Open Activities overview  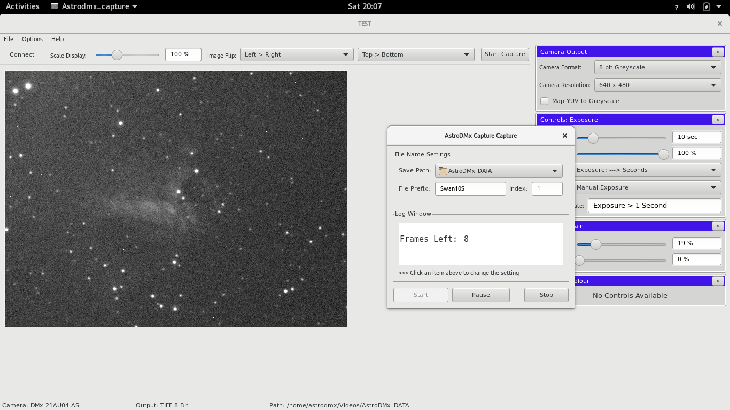click(21, 6)
